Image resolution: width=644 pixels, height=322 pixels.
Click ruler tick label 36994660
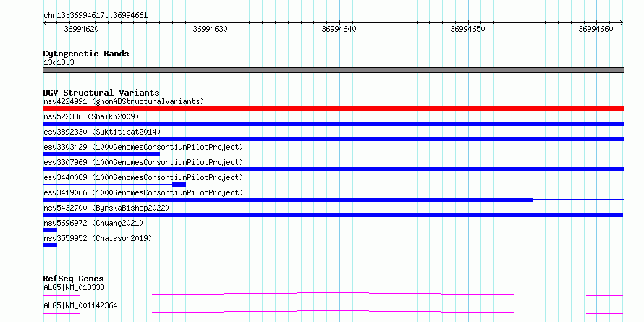click(596, 29)
